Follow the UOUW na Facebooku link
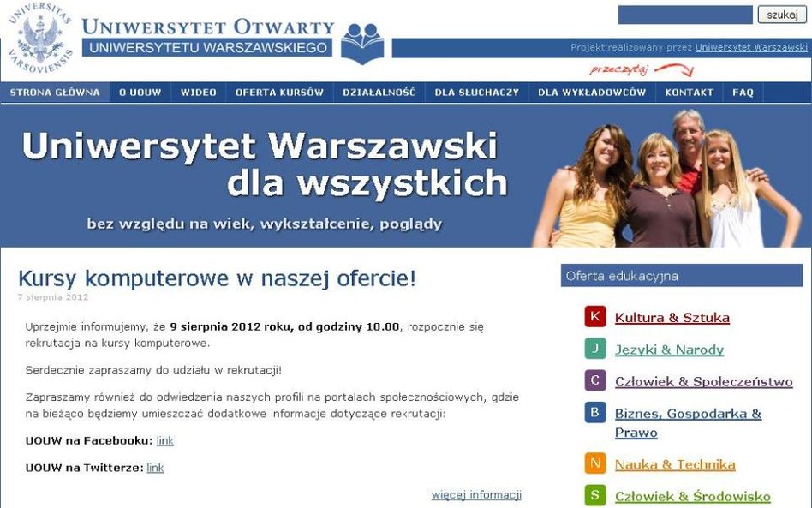This screenshot has height=508, width=812. 165,440
